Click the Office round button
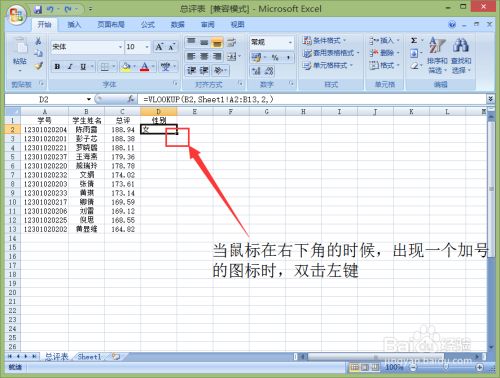 pyautogui.click(x=17, y=15)
